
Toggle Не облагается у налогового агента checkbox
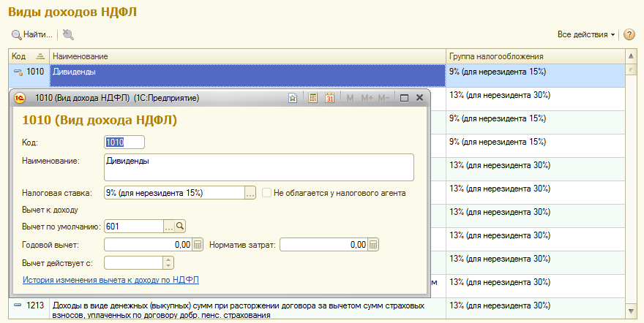tap(266, 193)
